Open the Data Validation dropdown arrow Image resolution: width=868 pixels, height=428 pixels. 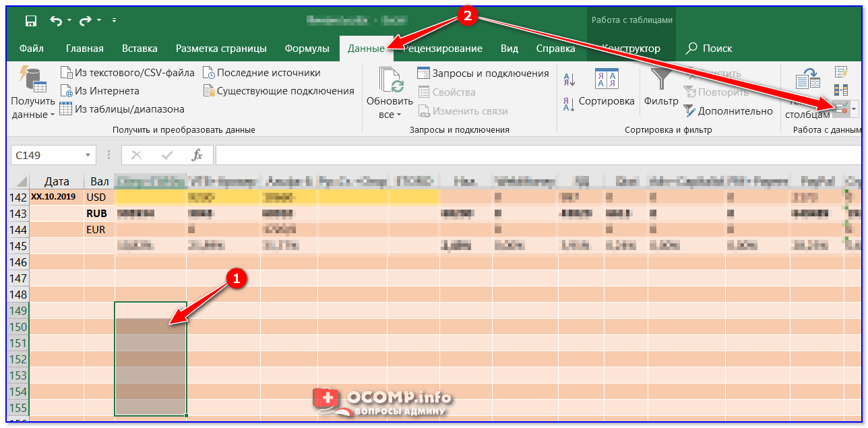[x=854, y=109]
